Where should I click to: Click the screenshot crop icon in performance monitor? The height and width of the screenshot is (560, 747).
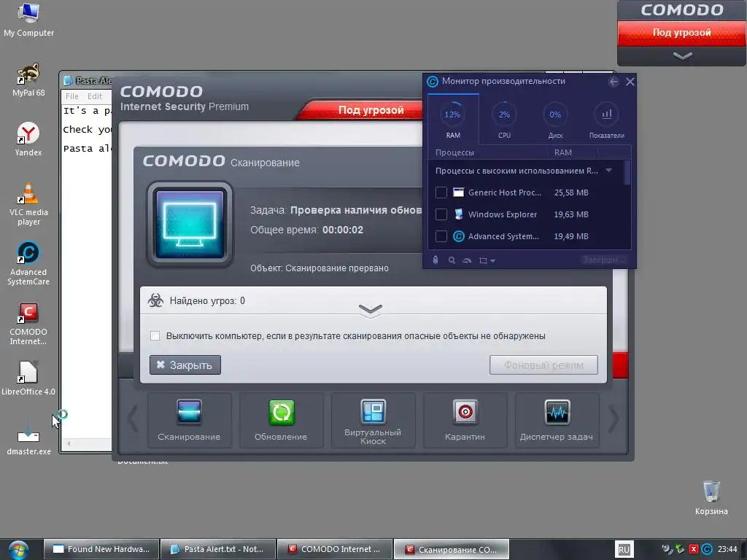483,260
